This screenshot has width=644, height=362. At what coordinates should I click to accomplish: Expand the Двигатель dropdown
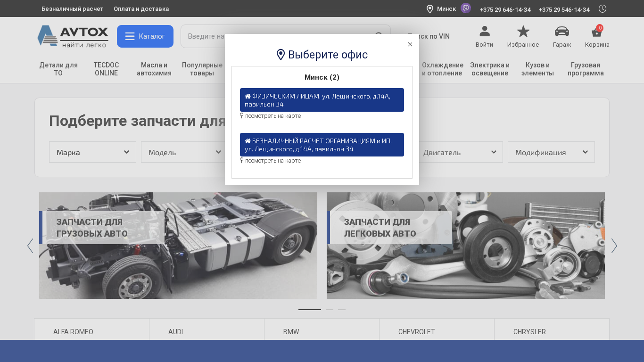[459, 152]
